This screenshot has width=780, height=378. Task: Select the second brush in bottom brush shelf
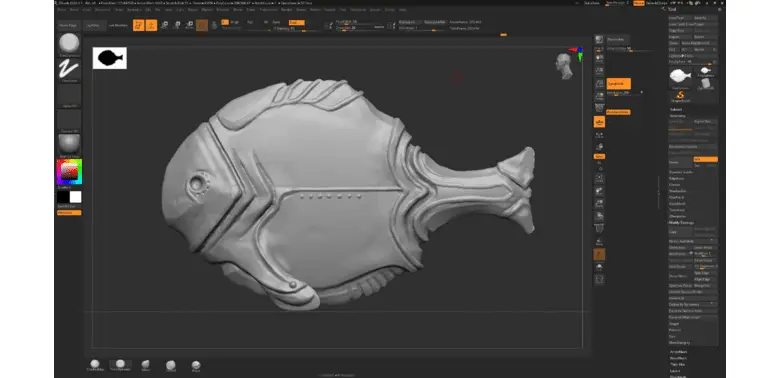(x=120, y=365)
